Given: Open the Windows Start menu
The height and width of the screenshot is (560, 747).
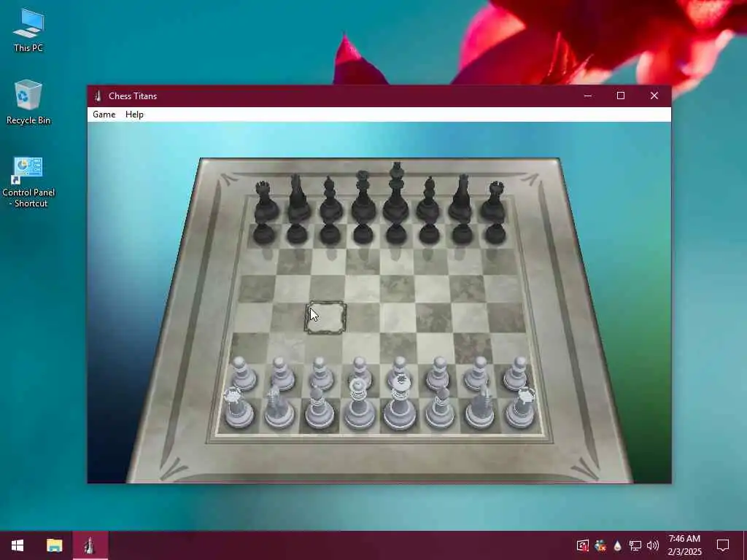Looking at the screenshot, I should point(18,545).
